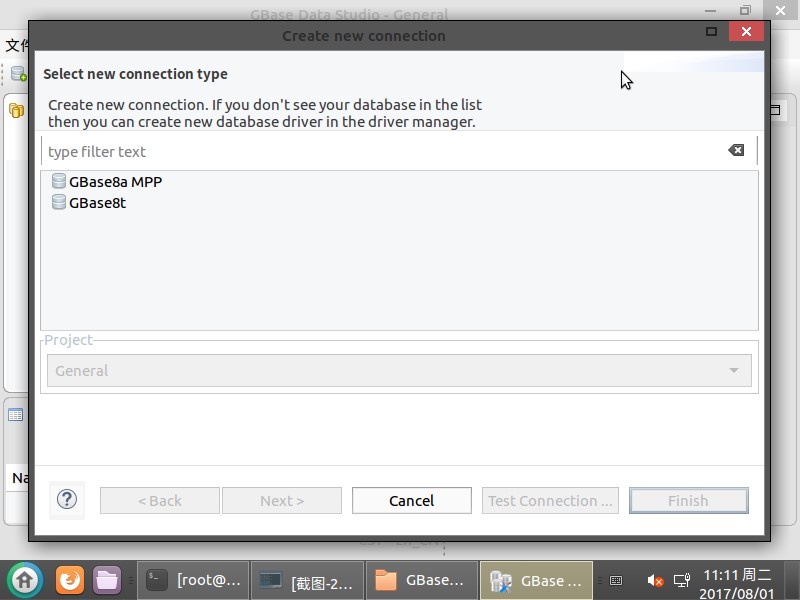Viewport: 800px width, 600px height.
Task: Switch to root terminal taskbar window
Action: (x=193, y=580)
